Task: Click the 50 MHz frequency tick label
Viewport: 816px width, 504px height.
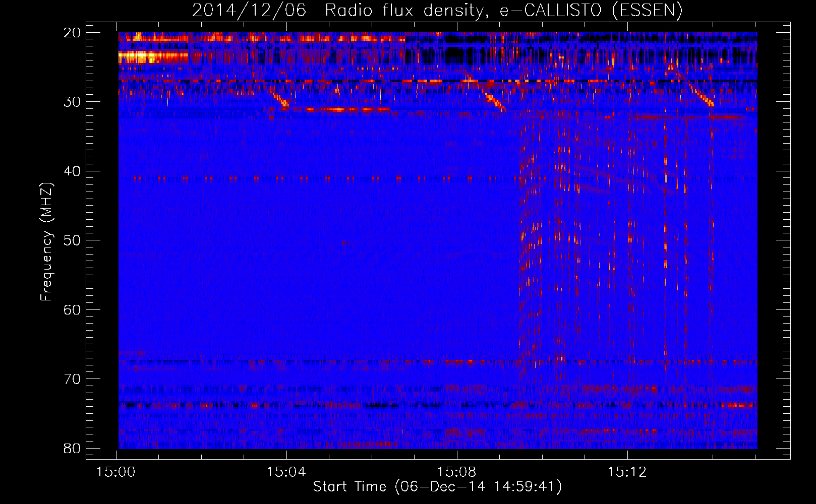Action: (x=72, y=240)
